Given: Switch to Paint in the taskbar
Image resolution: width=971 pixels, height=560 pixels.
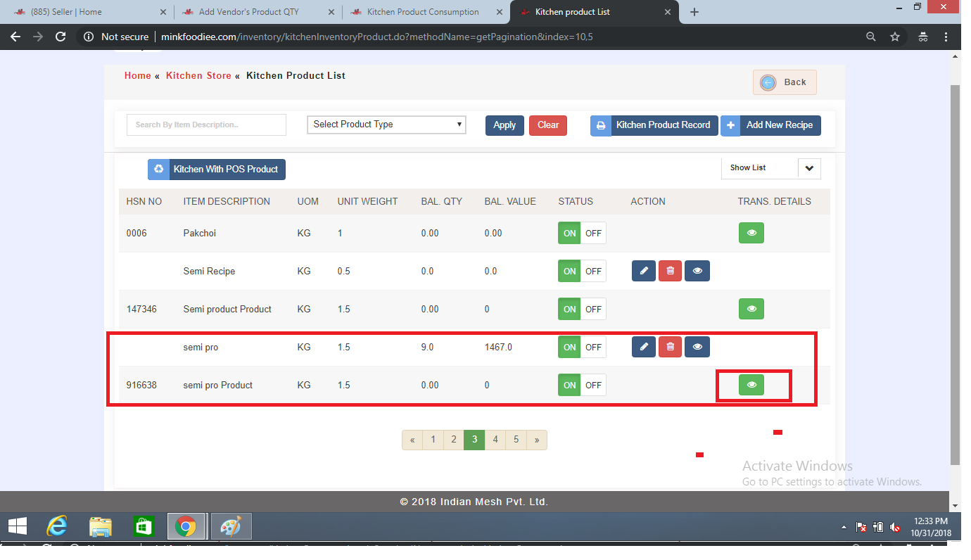Looking at the screenshot, I should (x=231, y=526).
